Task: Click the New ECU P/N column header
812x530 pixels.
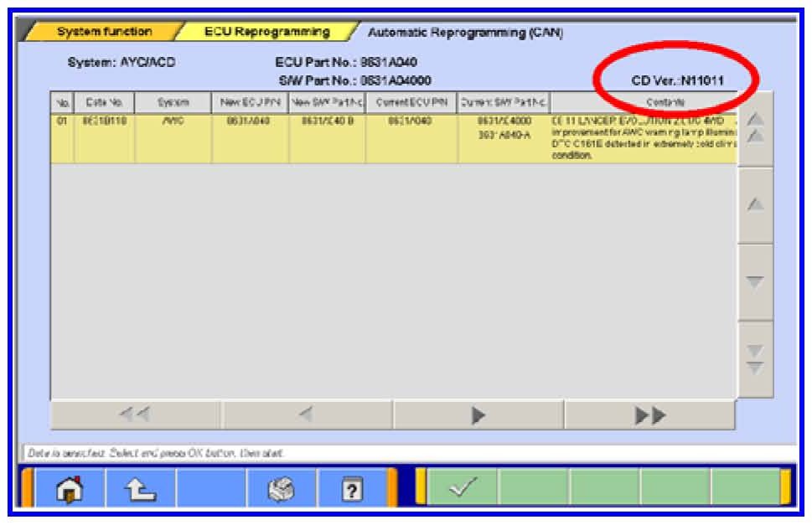Action: coord(250,102)
